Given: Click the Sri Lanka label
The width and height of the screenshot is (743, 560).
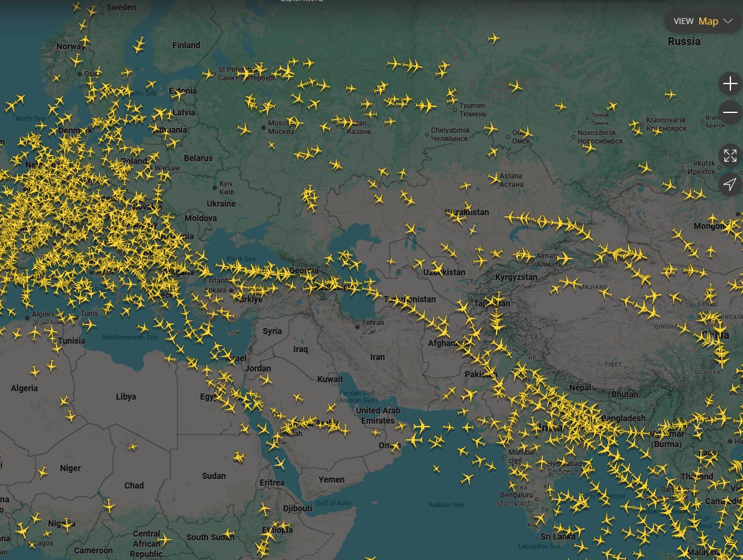Looking at the screenshot, I should [558, 537].
